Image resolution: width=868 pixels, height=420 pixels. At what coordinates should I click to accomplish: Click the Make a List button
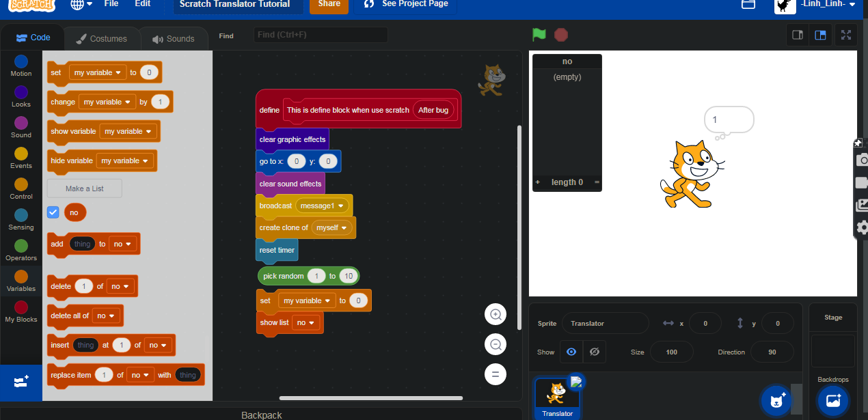click(x=83, y=188)
